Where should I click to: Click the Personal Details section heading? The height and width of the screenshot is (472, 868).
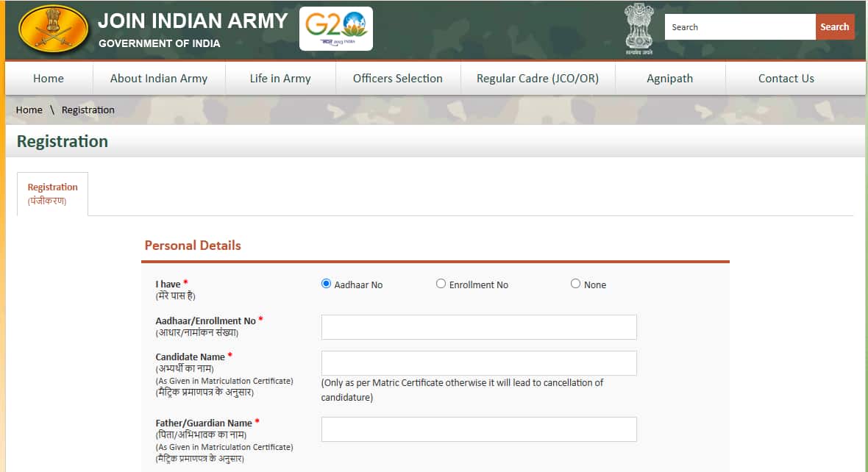click(193, 246)
